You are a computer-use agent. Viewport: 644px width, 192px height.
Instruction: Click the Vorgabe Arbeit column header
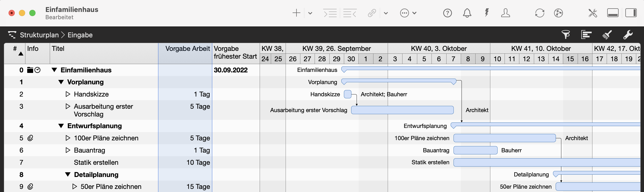coord(185,53)
